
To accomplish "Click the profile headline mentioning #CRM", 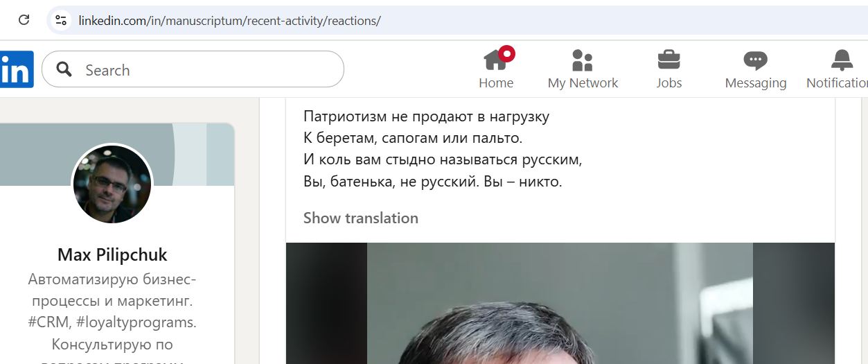I will coord(112,312).
